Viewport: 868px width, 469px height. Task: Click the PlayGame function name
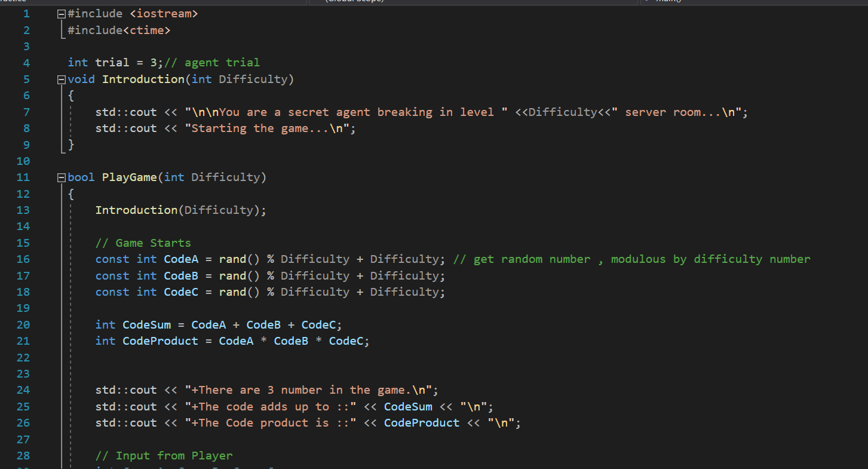point(130,177)
